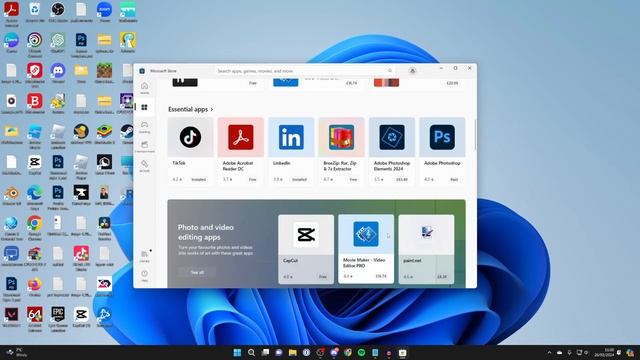The height and width of the screenshot is (360, 640).
Task: Open Entertainment section in Store sidebar
Action: [144, 147]
